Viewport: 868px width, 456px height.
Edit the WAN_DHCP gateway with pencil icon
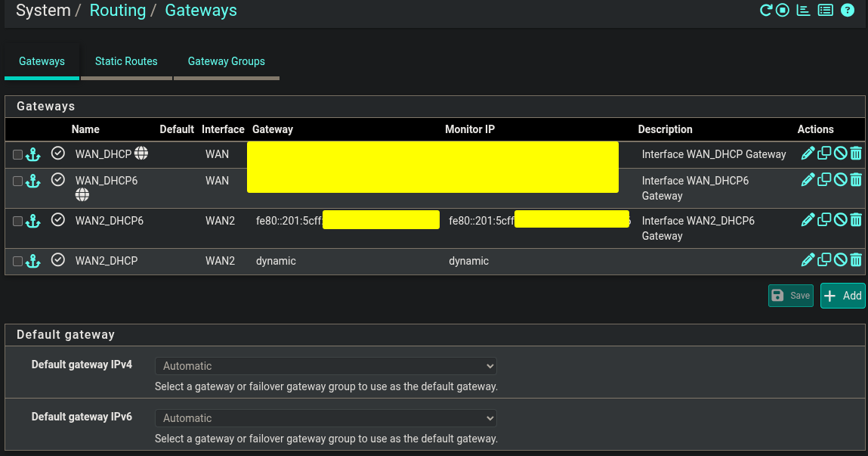(x=808, y=154)
